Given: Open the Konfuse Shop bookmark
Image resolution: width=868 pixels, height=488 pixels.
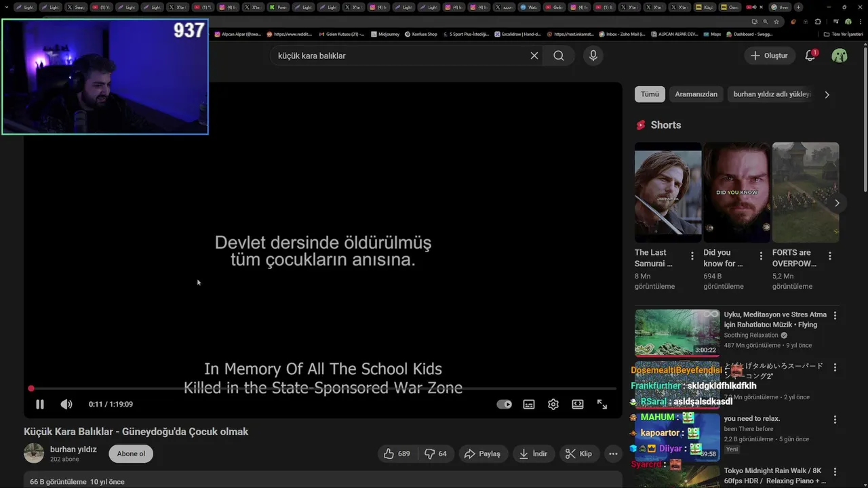Looking at the screenshot, I should [x=421, y=34].
